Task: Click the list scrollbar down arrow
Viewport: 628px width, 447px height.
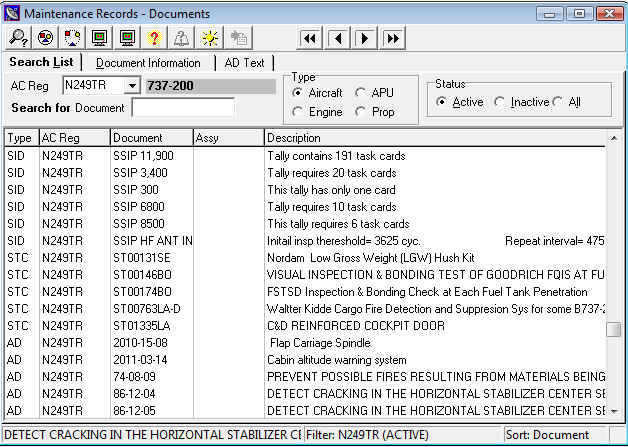Action: click(x=614, y=411)
